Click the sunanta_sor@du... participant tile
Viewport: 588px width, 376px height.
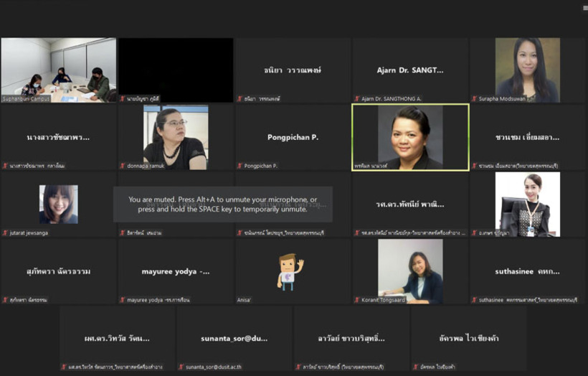[x=234, y=338]
